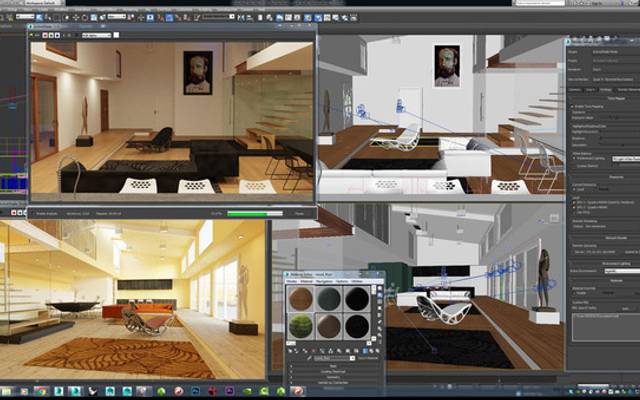Pick the Select and Move tool

click(x=76, y=17)
